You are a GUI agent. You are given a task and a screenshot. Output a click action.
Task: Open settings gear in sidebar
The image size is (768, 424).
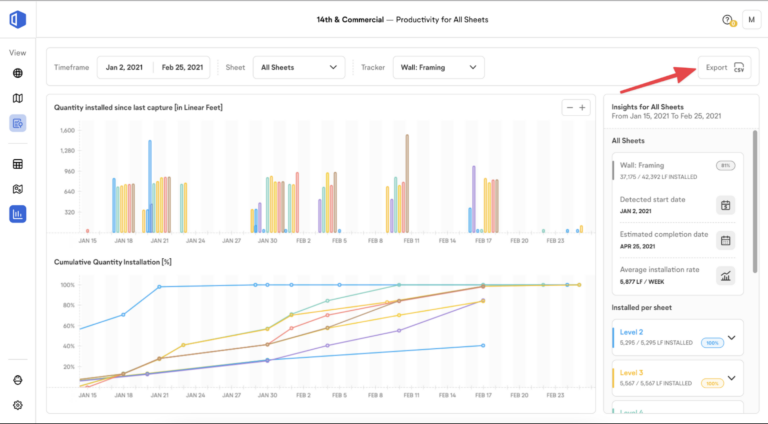[x=18, y=405]
